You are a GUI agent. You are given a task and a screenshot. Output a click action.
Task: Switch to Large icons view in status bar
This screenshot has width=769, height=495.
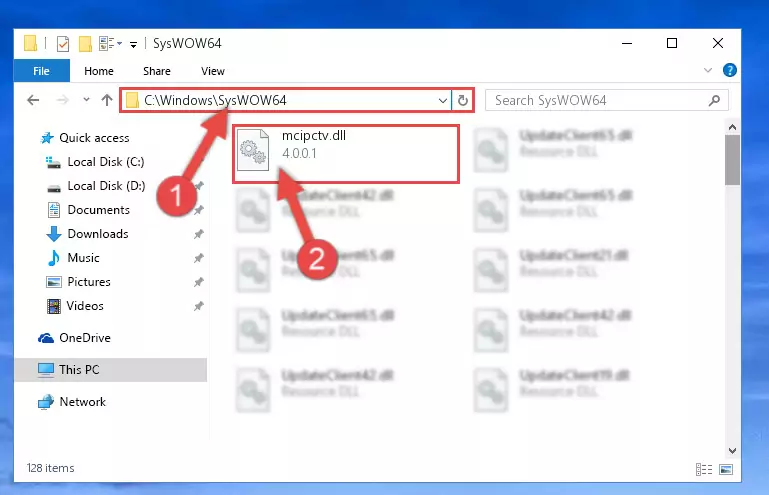click(x=726, y=469)
